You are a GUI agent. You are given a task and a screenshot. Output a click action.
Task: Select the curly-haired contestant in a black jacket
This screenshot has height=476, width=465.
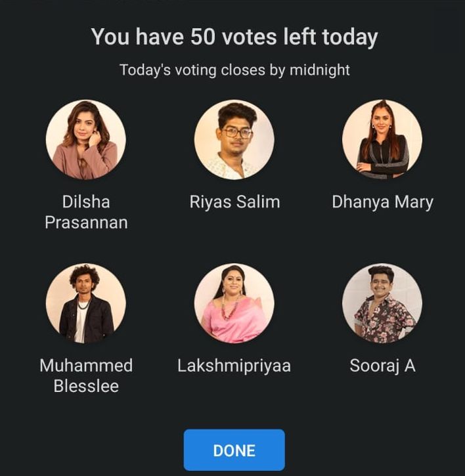click(86, 303)
